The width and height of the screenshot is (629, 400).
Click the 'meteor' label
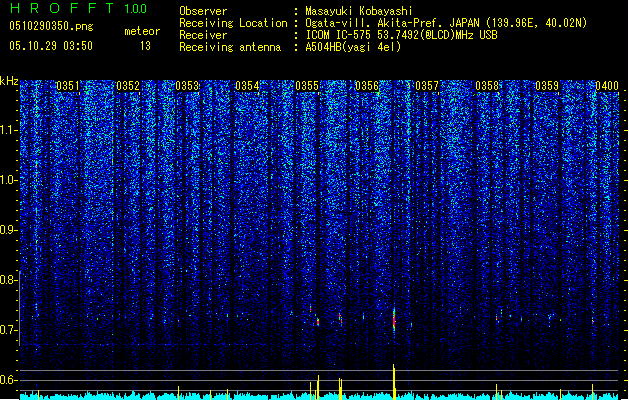tap(142, 31)
